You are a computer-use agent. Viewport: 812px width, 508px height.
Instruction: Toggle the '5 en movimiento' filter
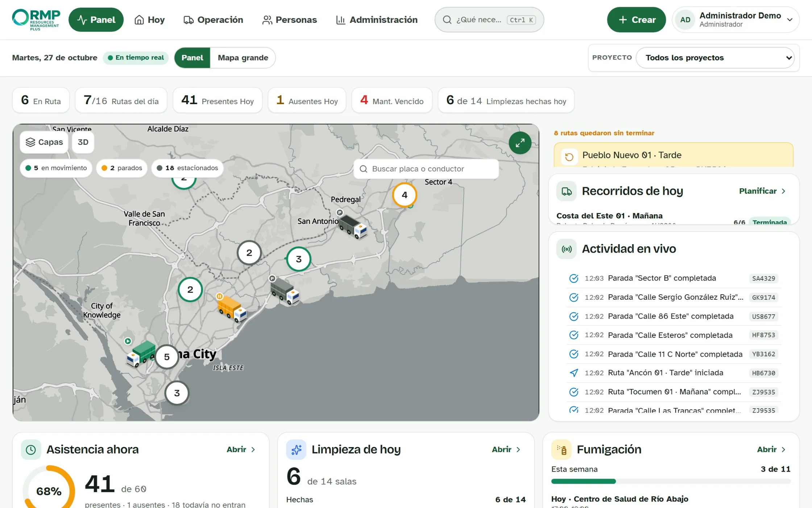(x=56, y=168)
